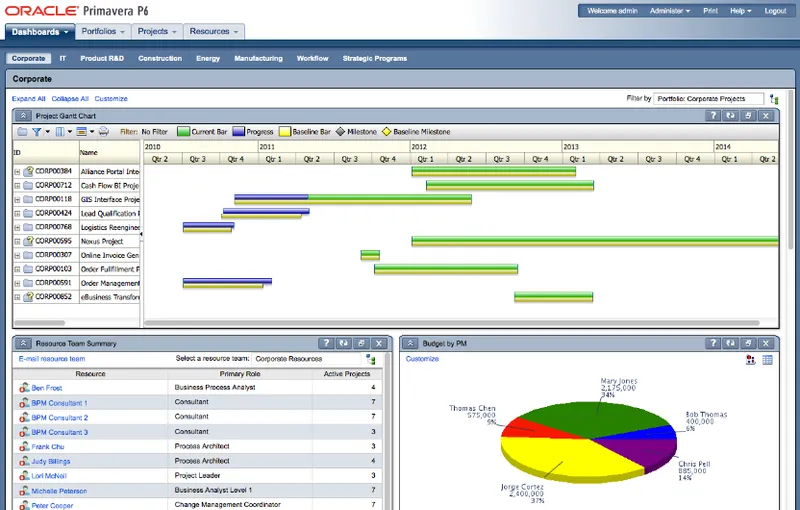Click the filter funnel icon in Gantt toolbar
The image size is (800, 510).
[x=37, y=132]
